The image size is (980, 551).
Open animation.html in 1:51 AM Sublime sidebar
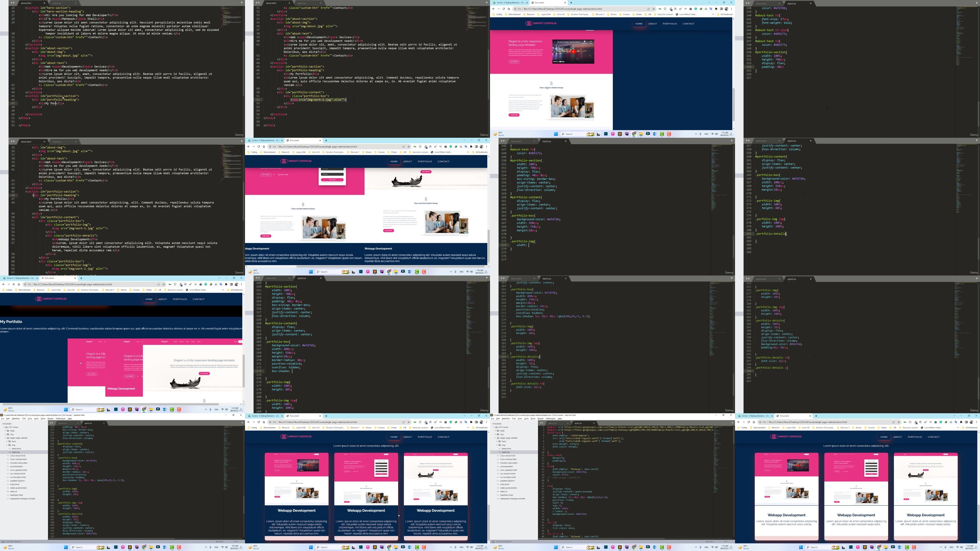pos(16,467)
